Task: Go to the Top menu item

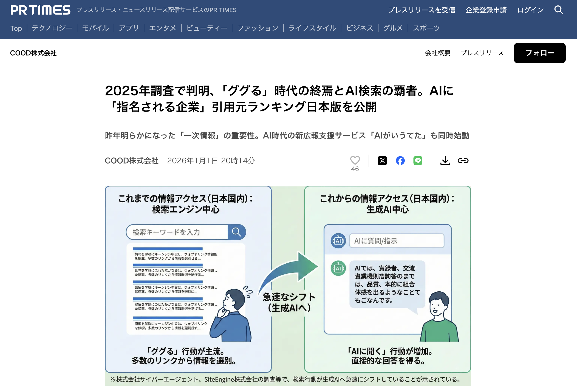Action: 16,28
